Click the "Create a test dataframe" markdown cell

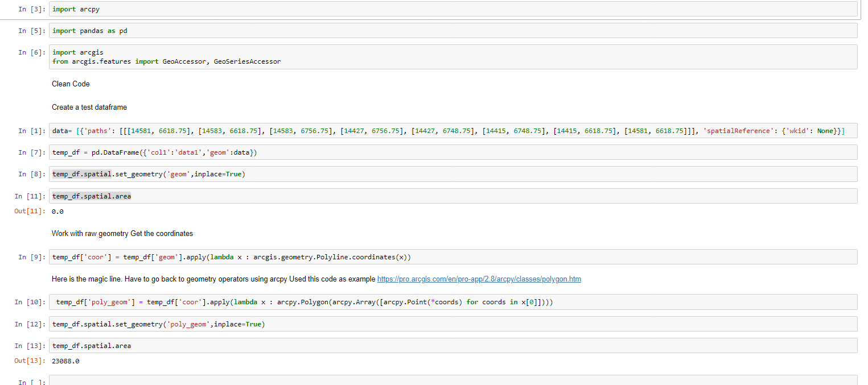click(89, 107)
